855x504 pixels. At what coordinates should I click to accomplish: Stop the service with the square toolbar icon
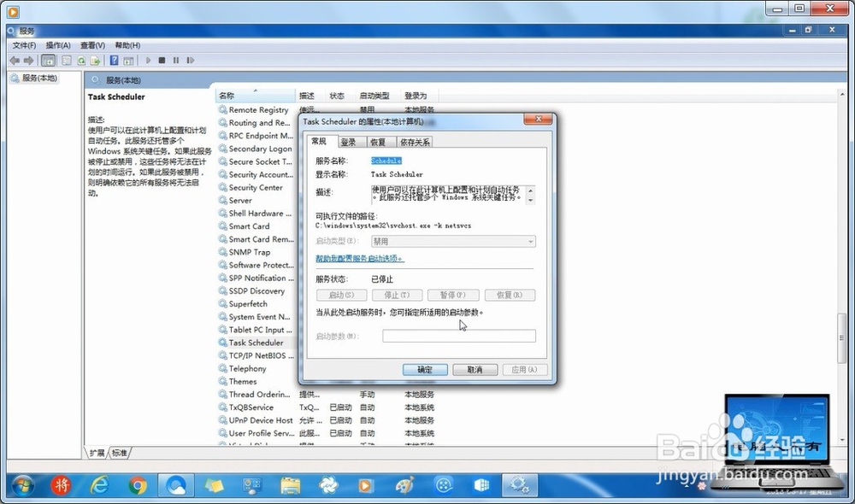(162, 60)
